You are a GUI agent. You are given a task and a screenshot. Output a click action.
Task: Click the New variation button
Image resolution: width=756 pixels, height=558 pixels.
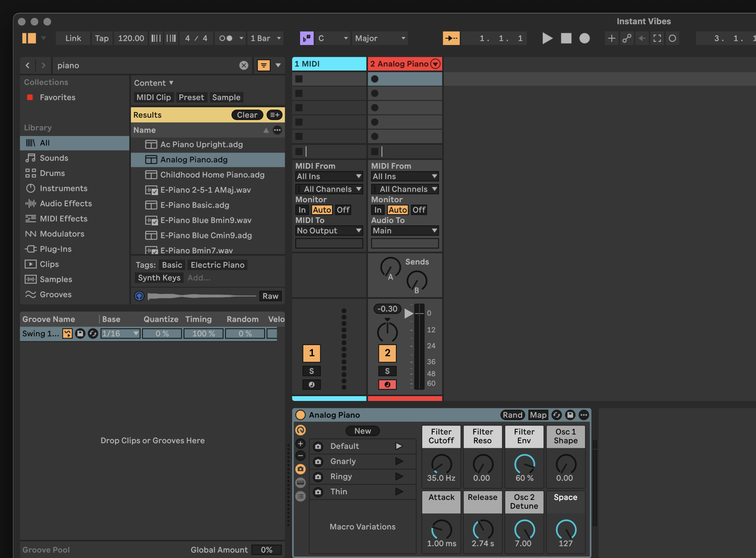click(362, 431)
